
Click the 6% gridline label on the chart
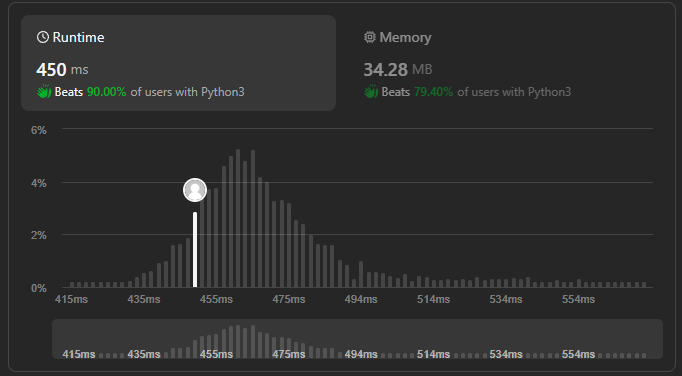[39, 130]
